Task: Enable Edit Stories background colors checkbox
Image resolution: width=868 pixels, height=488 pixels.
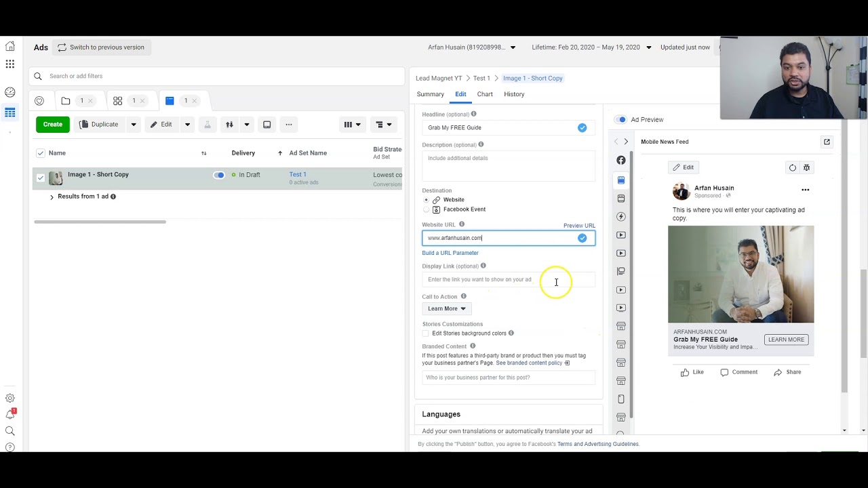Action: coord(426,333)
